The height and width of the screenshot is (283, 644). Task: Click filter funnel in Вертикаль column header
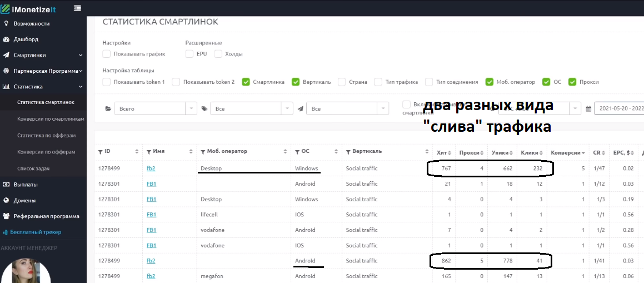pos(348,151)
